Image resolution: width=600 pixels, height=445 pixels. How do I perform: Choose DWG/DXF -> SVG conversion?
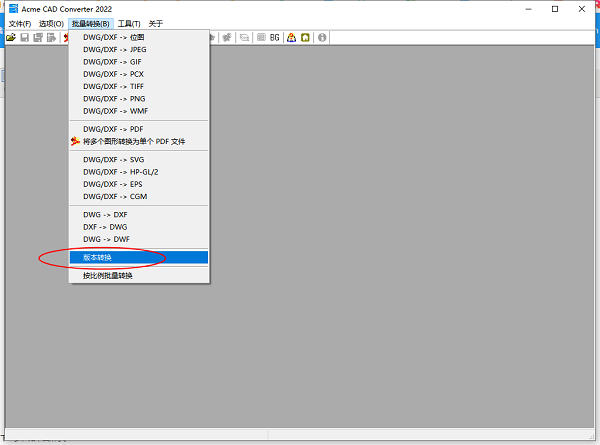(x=139, y=160)
